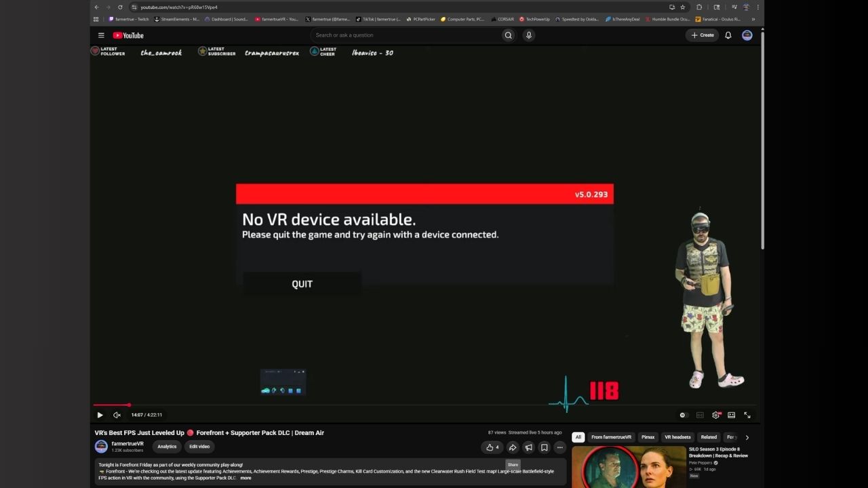Expand description with 'more' link

pyautogui.click(x=245, y=478)
